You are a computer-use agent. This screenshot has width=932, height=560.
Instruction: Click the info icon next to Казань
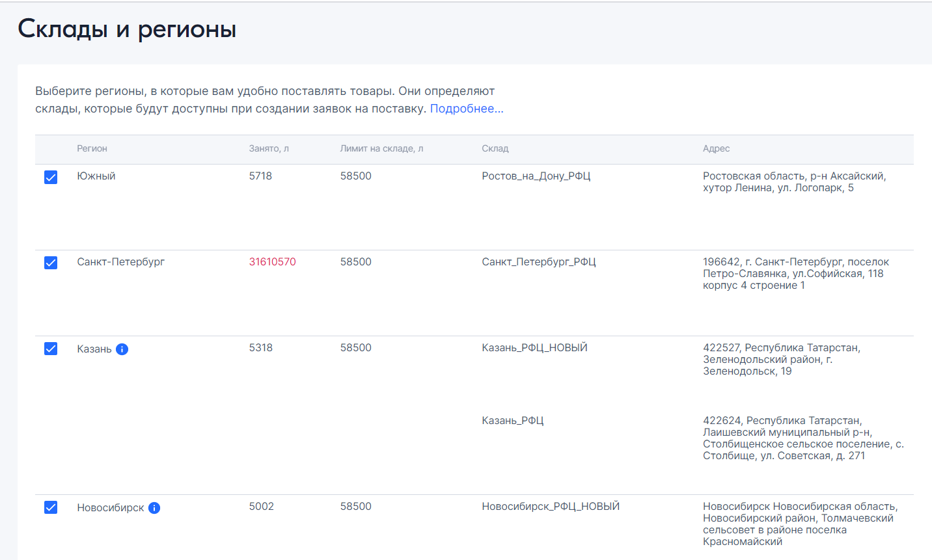click(122, 349)
